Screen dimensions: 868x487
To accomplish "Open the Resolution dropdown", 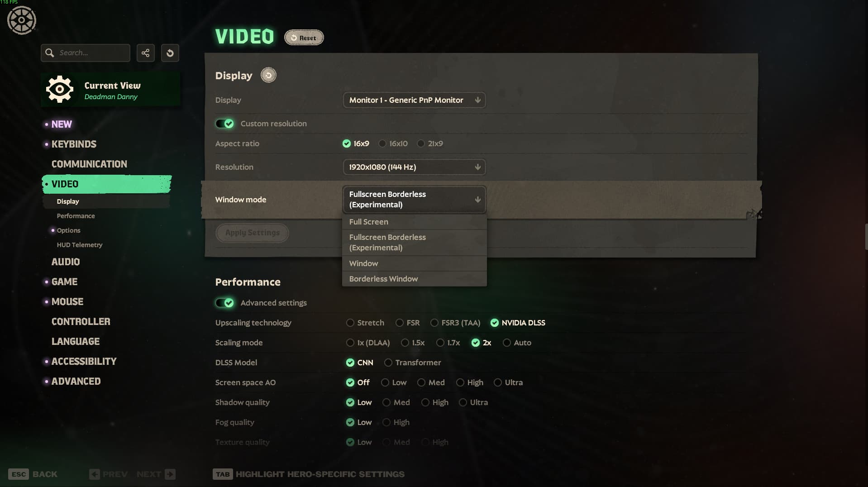I will (x=414, y=167).
